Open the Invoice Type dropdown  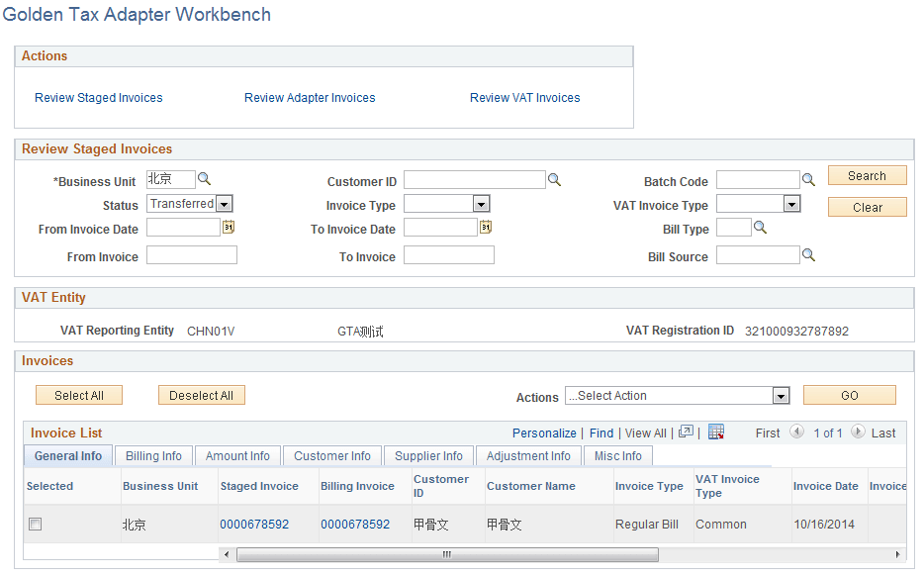pyautogui.click(x=482, y=203)
